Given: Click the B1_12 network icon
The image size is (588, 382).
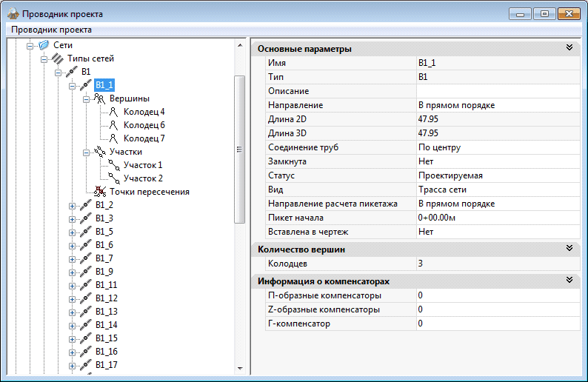Looking at the screenshot, I should click(x=85, y=298).
